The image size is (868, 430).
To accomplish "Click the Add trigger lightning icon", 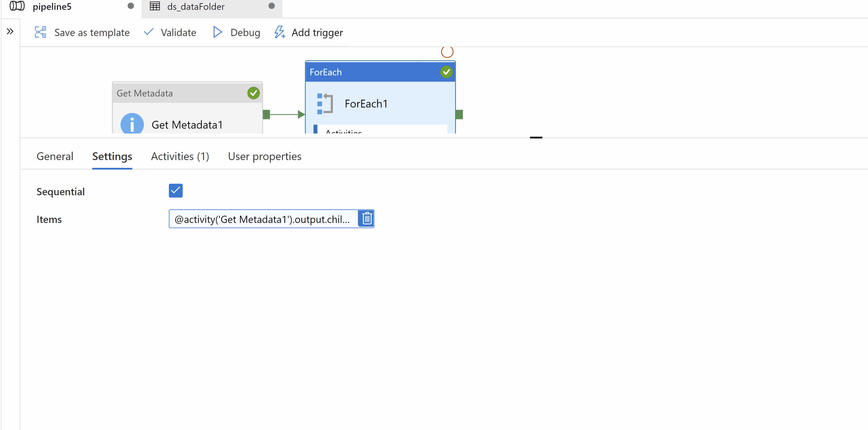I will 279,32.
